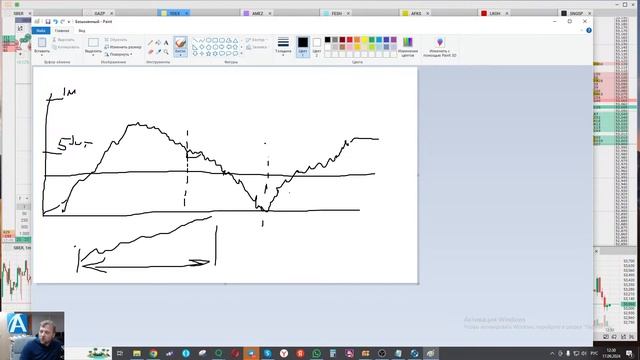
Task: Select the Magnifier zoom tool
Action: pos(166,52)
